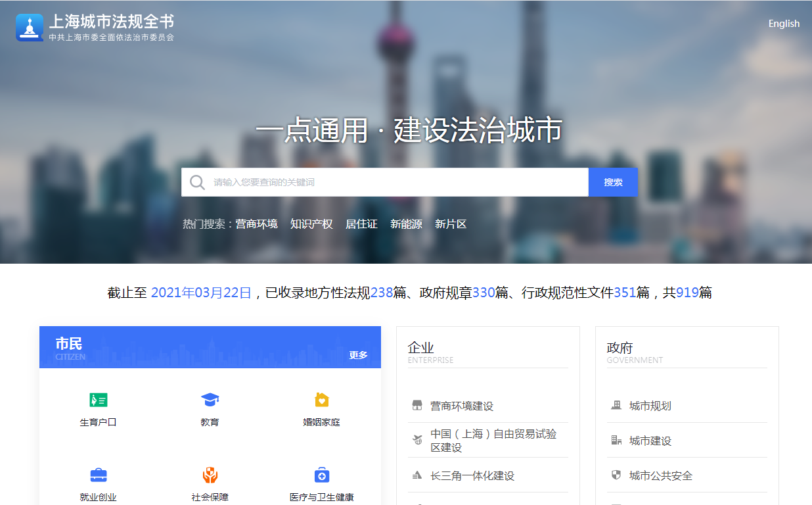Select hot search term 营商环境
Viewport: 812px width, 505px height.
[257, 224]
